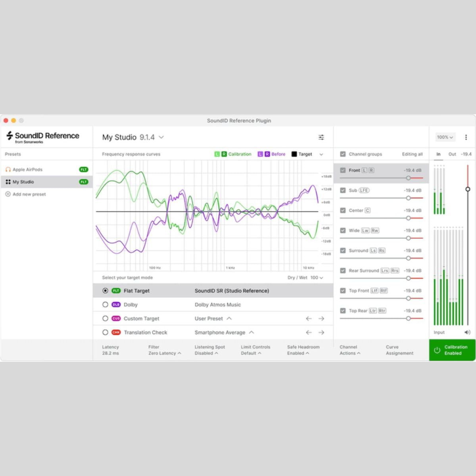476x476 pixels.
Task: Click the magenta CUS Custom Target badge
Action: [116, 319]
